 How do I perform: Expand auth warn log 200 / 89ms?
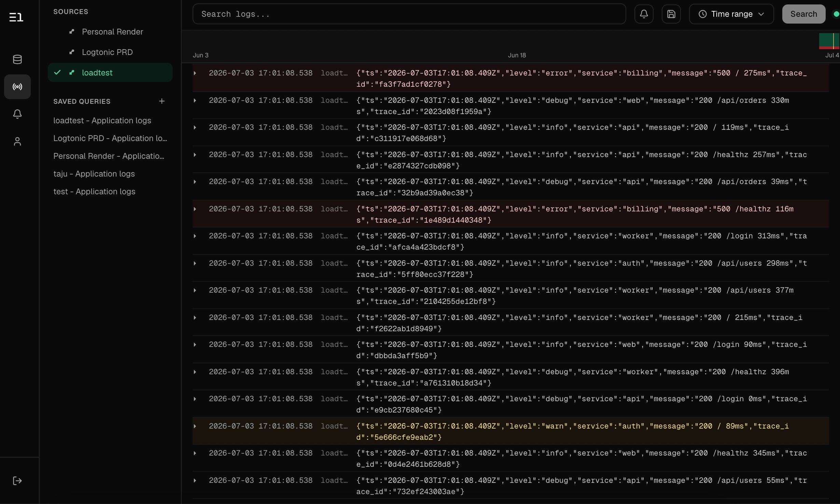tap(195, 426)
